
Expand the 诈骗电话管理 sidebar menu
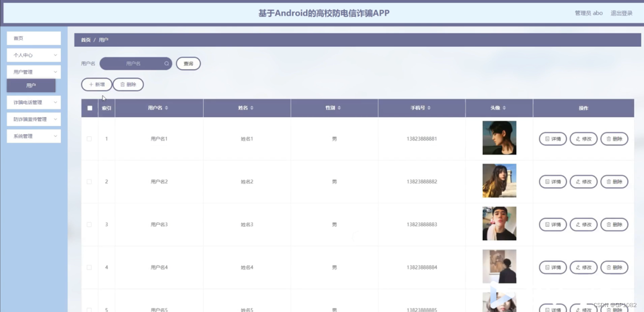pos(34,103)
